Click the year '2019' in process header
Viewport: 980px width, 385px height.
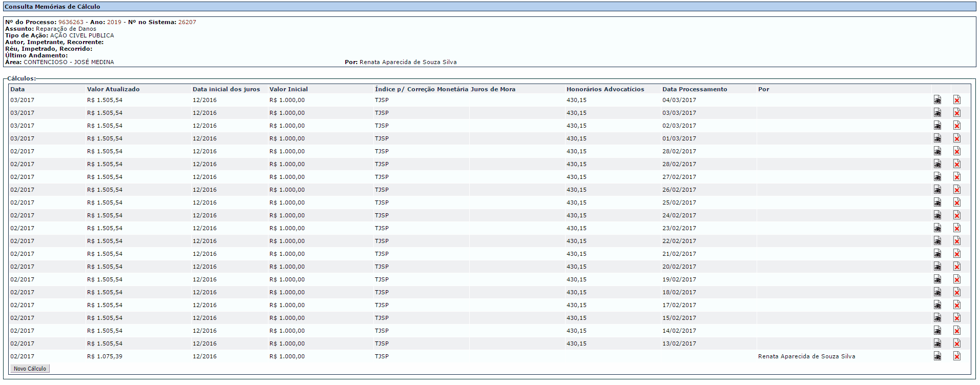[x=114, y=22]
